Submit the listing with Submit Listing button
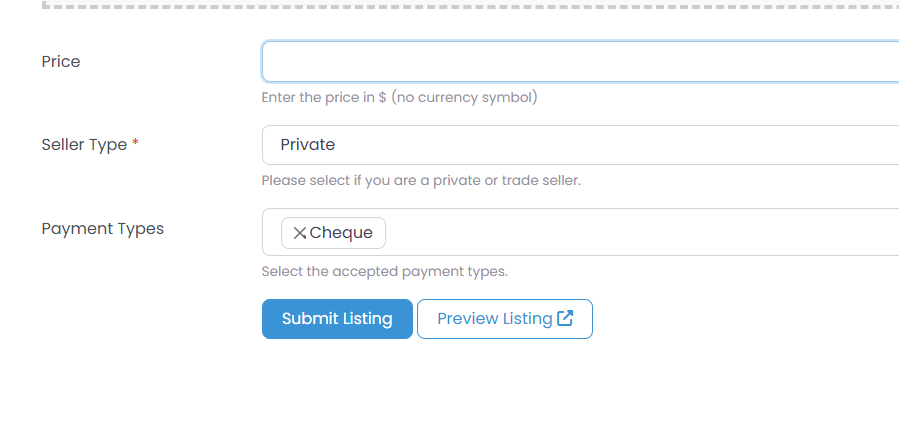Viewport: 899px width, 427px height. 337,319
